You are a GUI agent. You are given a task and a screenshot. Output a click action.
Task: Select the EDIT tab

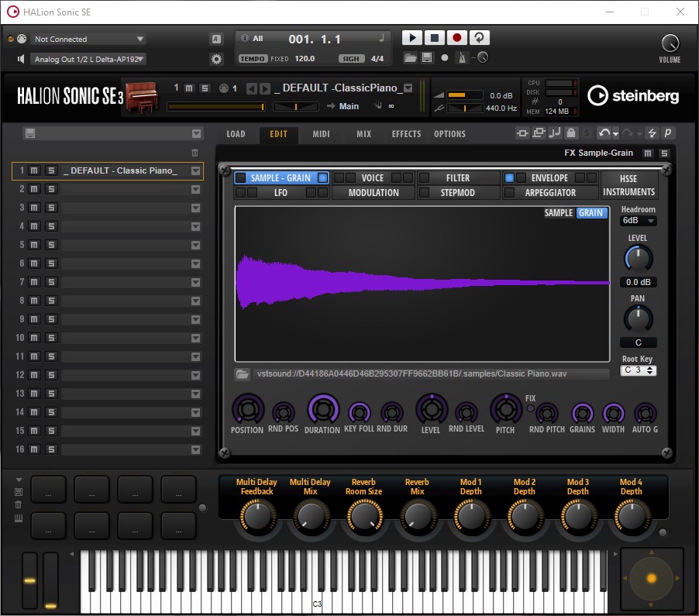279,134
